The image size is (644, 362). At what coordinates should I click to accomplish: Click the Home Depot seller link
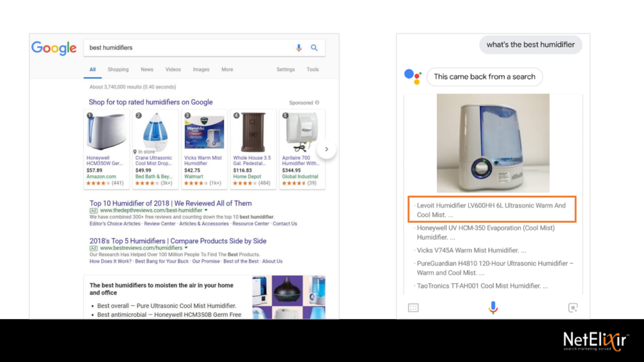coord(247,176)
